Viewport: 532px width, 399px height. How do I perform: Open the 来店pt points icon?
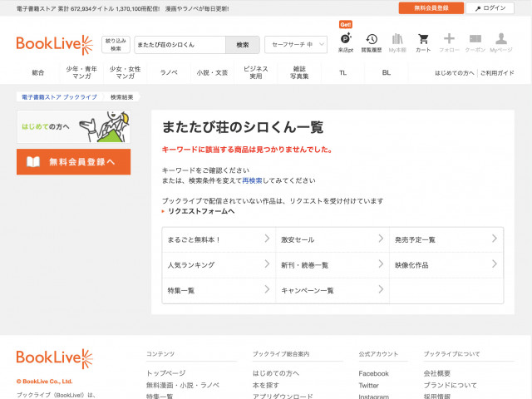(346, 42)
